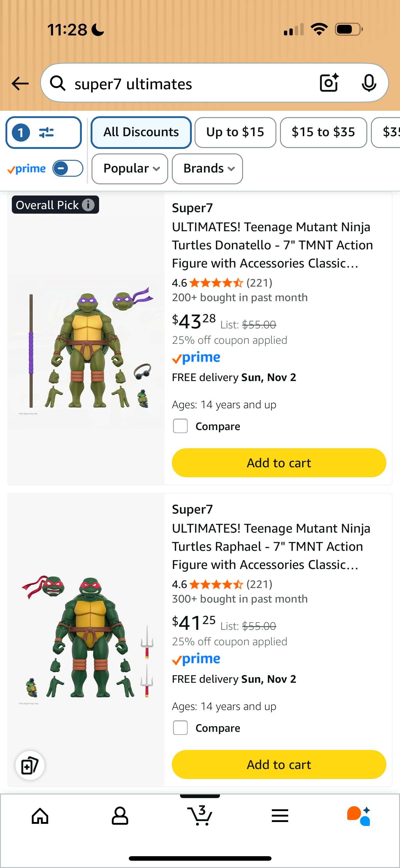Launch the Rufus AI assistant icon
This screenshot has width=400, height=868.
359,816
